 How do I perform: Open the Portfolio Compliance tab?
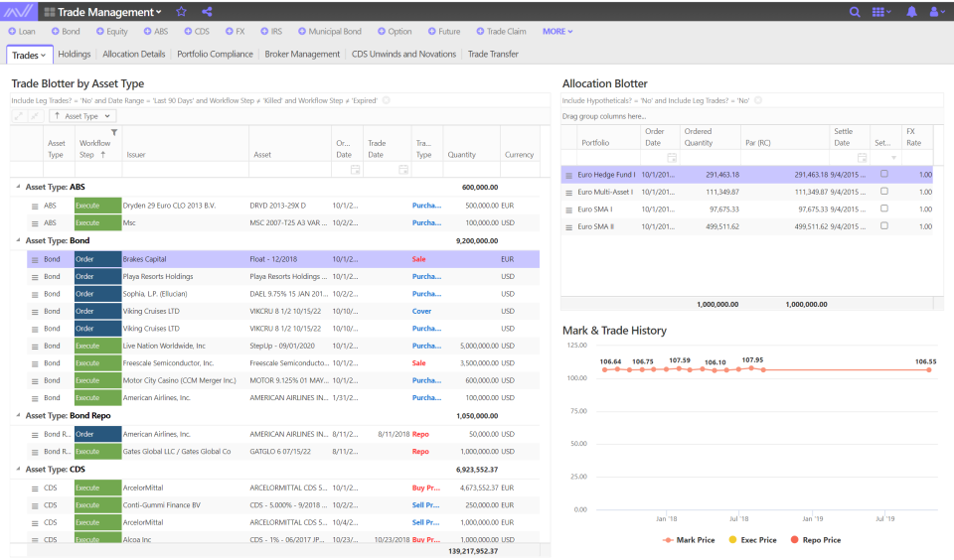215,55
